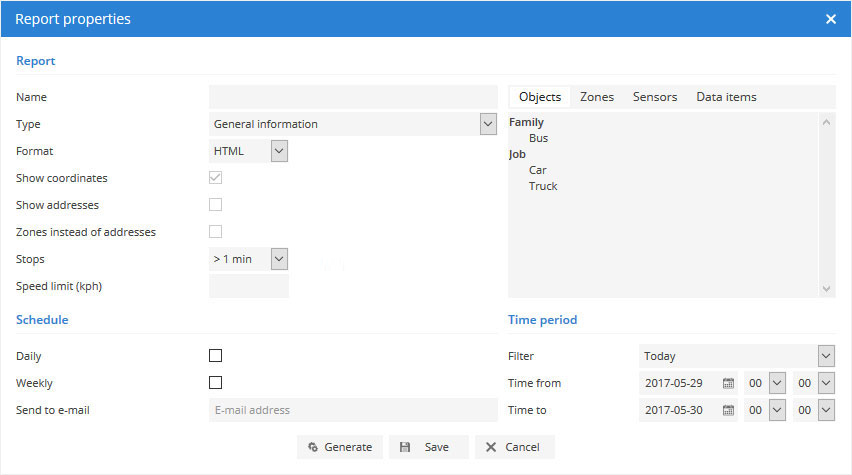Close the Report properties dialog

click(x=831, y=19)
